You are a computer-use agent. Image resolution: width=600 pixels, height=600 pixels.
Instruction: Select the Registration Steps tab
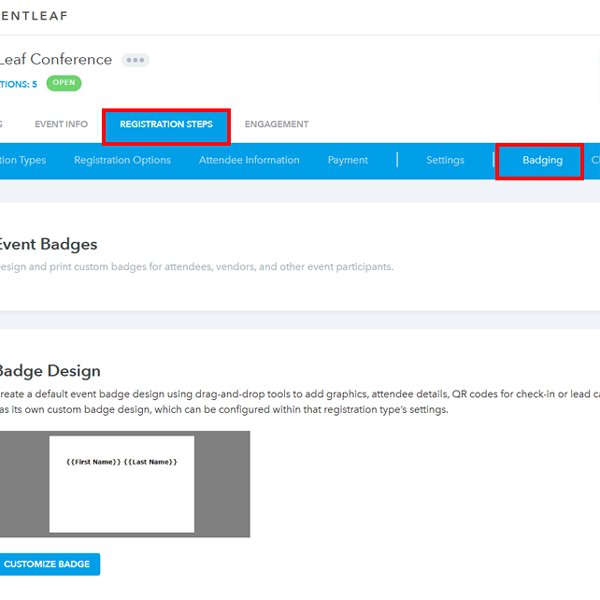(x=166, y=125)
